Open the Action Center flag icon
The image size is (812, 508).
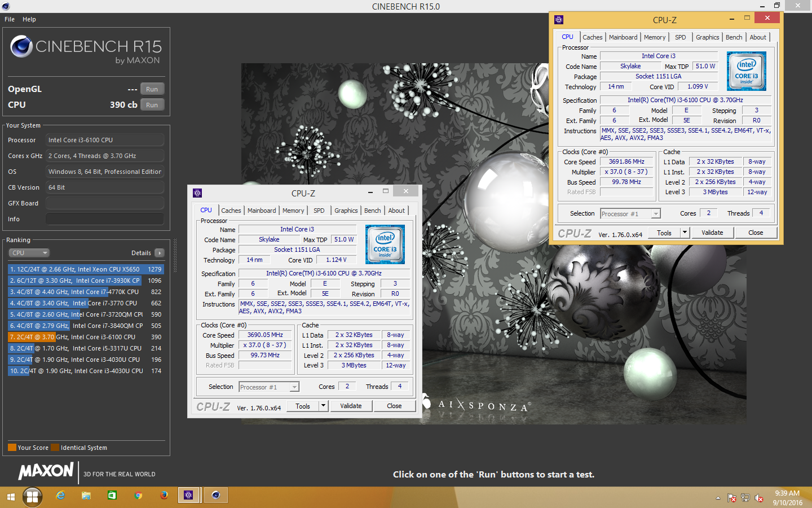click(732, 498)
